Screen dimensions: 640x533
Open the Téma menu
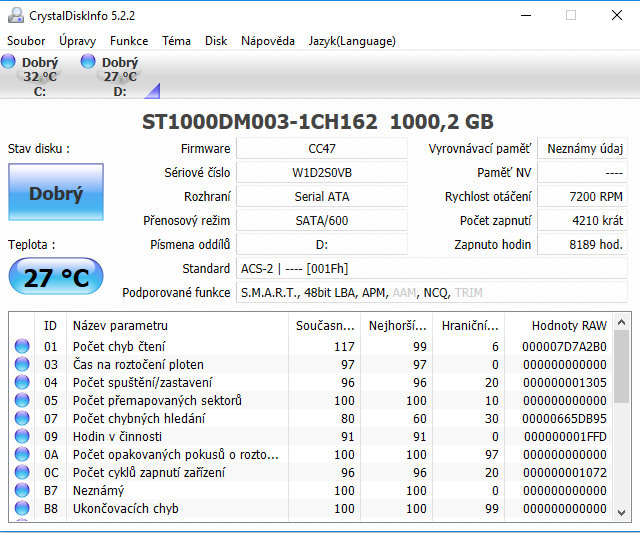176,41
